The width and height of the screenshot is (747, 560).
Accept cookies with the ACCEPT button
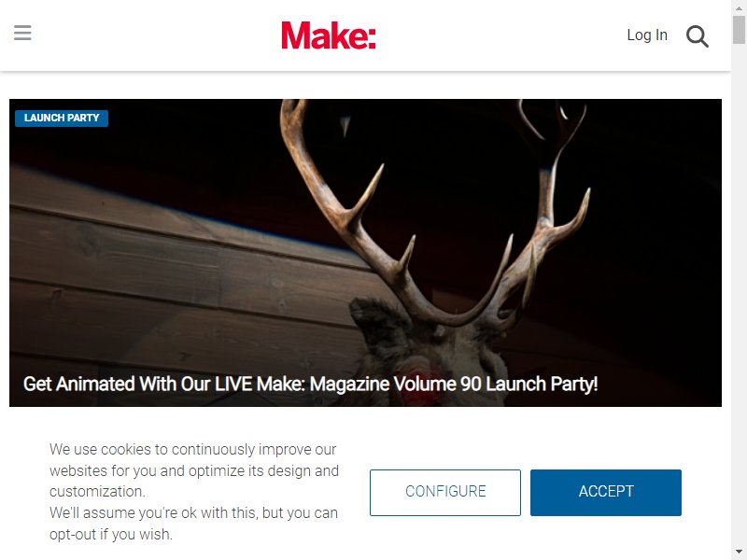605,493
